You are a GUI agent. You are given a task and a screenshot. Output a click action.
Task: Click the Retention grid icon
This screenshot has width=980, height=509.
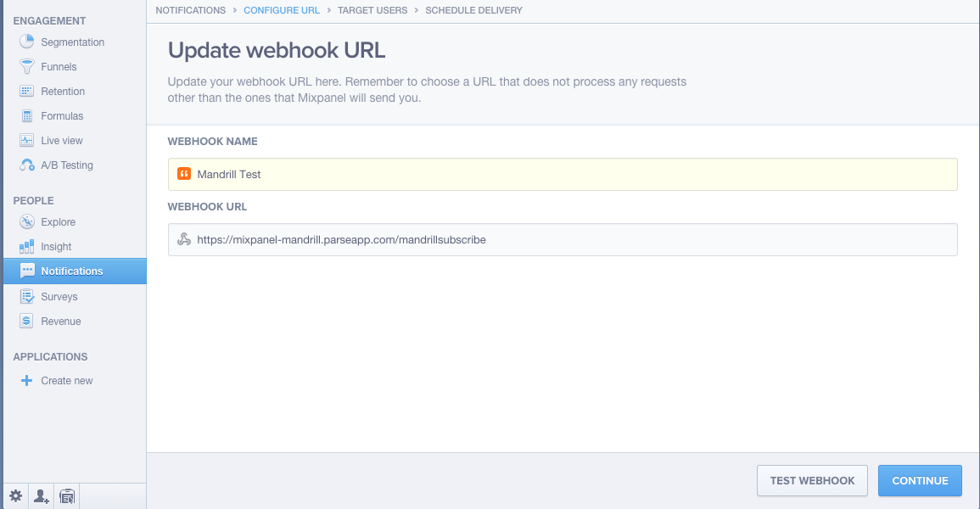point(27,91)
